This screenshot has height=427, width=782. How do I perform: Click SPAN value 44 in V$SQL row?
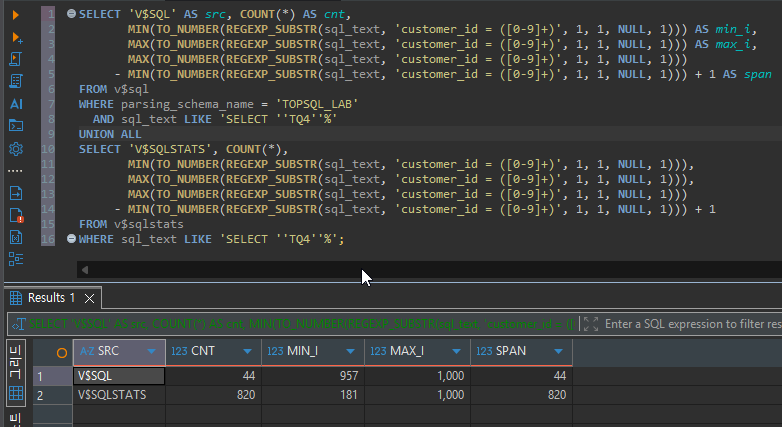[521, 376]
